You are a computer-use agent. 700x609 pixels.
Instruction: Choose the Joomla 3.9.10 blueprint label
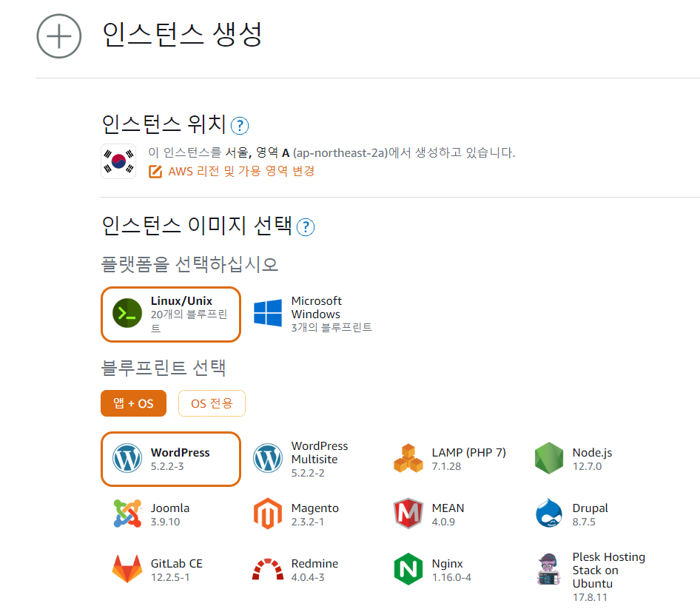170,514
